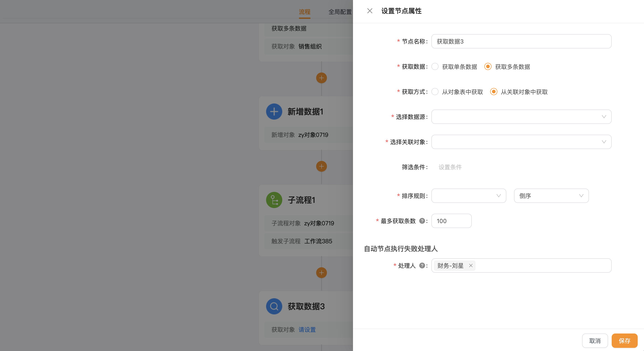Viewport: 644px width, 351px height.
Task: Select the blue search icon of 获取数据3
Action: tap(274, 306)
